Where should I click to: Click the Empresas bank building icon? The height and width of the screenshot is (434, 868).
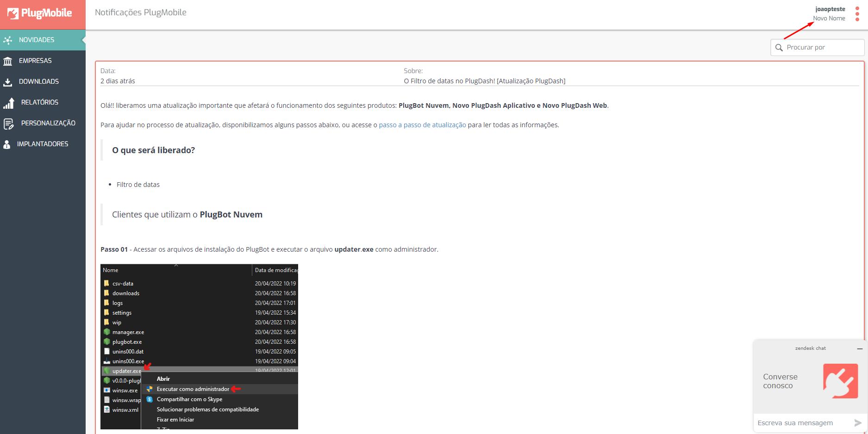pyautogui.click(x=7, y=61)
